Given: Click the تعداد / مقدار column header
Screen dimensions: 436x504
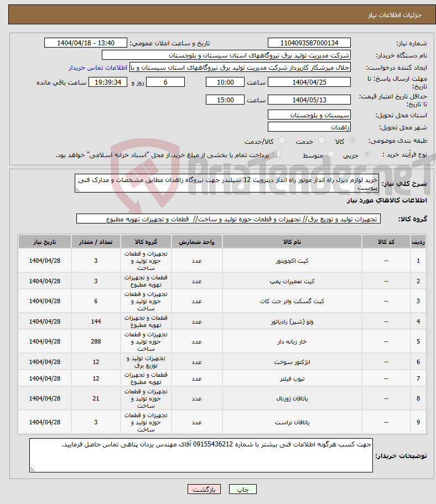Looking at the screenshot, I should pyautogui.click(x=96, y=242).
